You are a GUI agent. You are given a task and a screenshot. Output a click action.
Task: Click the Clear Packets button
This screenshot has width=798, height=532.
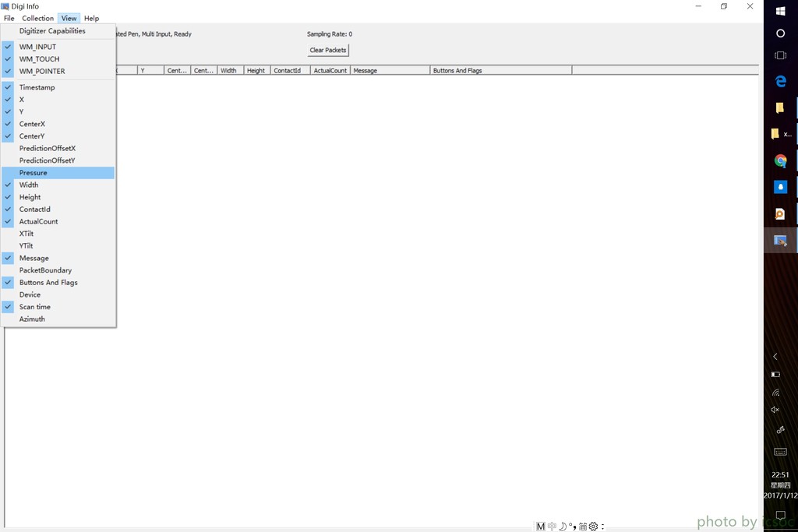tap(328, 50)
